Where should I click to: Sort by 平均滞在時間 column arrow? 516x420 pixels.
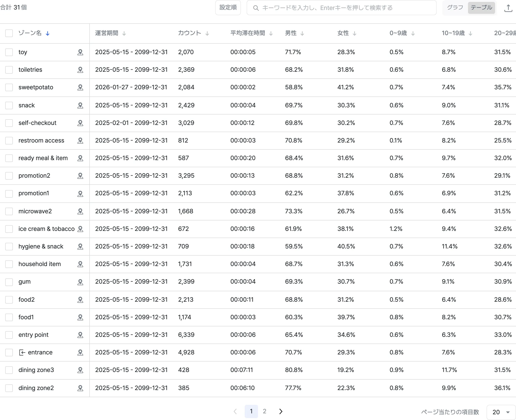pos(271,33)
